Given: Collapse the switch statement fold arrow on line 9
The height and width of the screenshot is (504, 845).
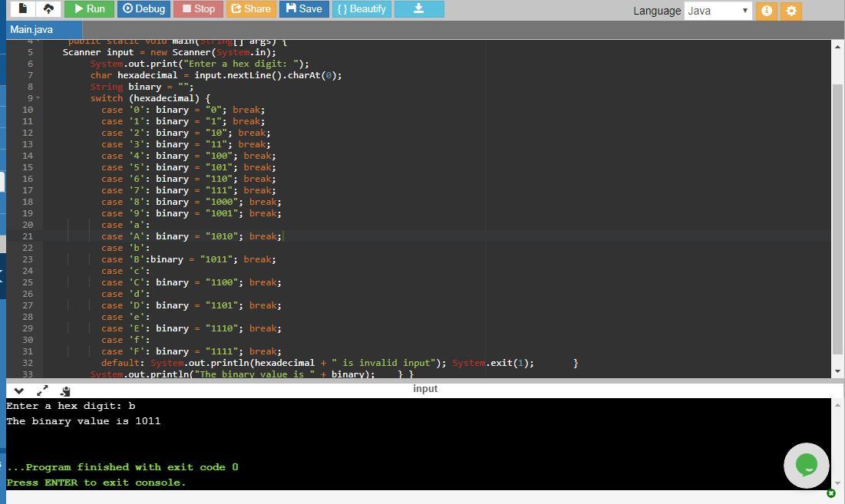Looking at the screenshot, I should pos(36,98).
